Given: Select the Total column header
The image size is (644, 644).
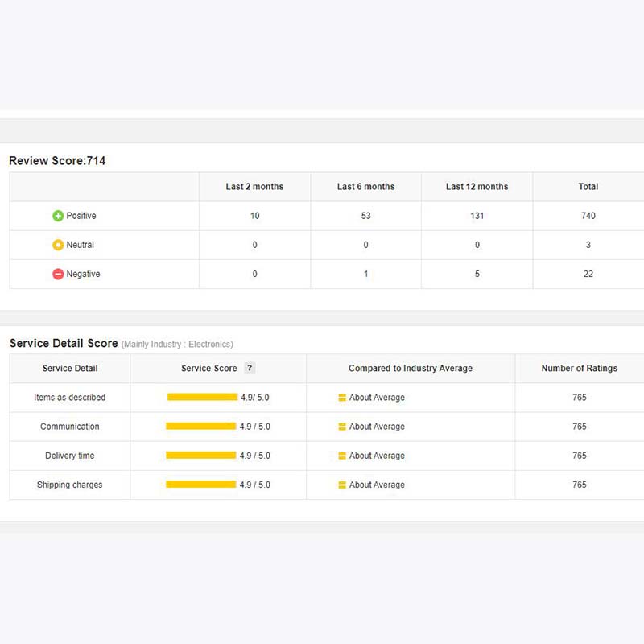Looking at the screenshot, I should click(588, 187).
